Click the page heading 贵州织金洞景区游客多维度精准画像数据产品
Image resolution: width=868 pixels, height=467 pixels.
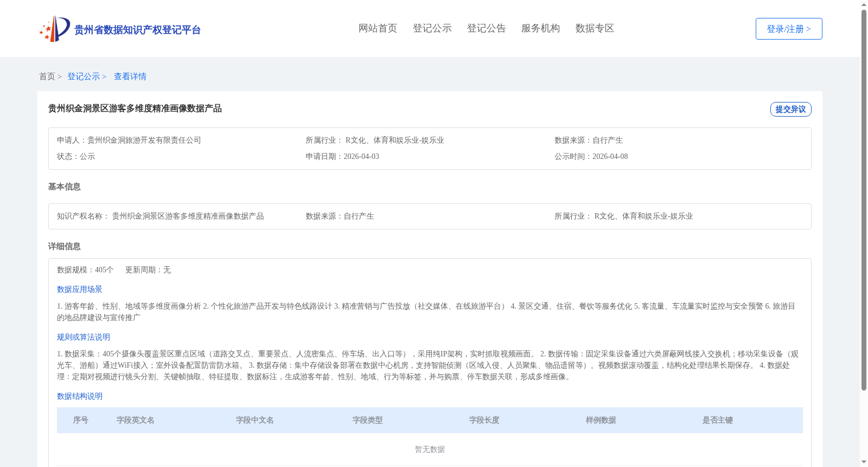coord(135,108)
